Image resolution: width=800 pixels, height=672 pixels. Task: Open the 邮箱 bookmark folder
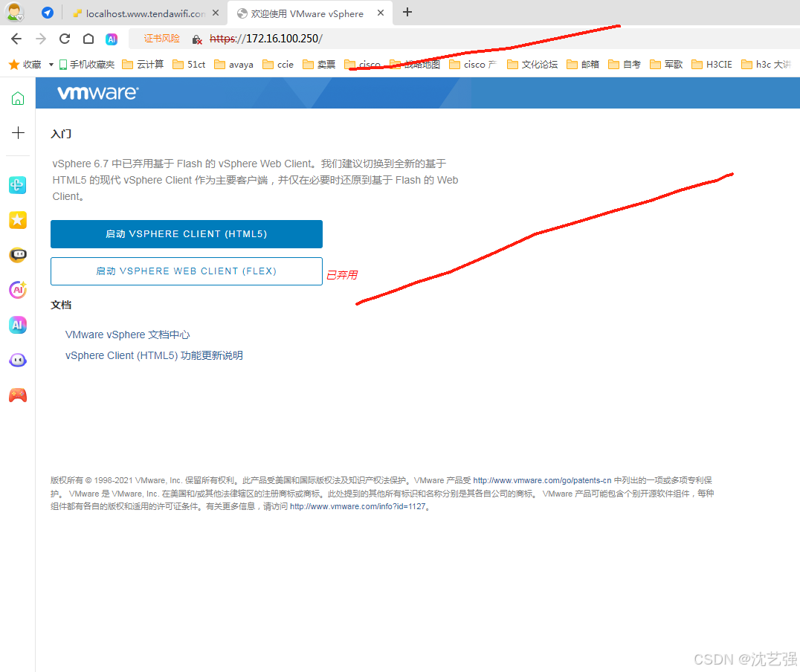point(583,64)
